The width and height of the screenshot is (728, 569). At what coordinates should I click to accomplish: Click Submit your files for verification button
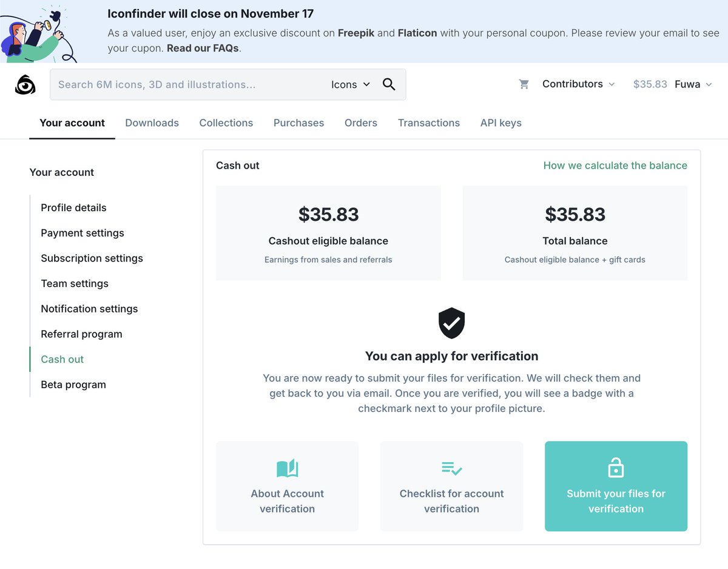[x=616, y=486]
